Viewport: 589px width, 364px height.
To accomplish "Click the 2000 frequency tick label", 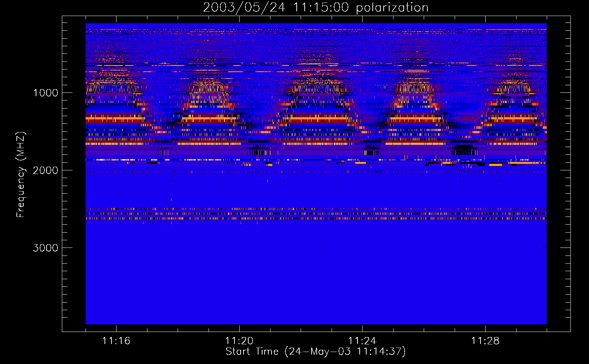I will point(46,170).
